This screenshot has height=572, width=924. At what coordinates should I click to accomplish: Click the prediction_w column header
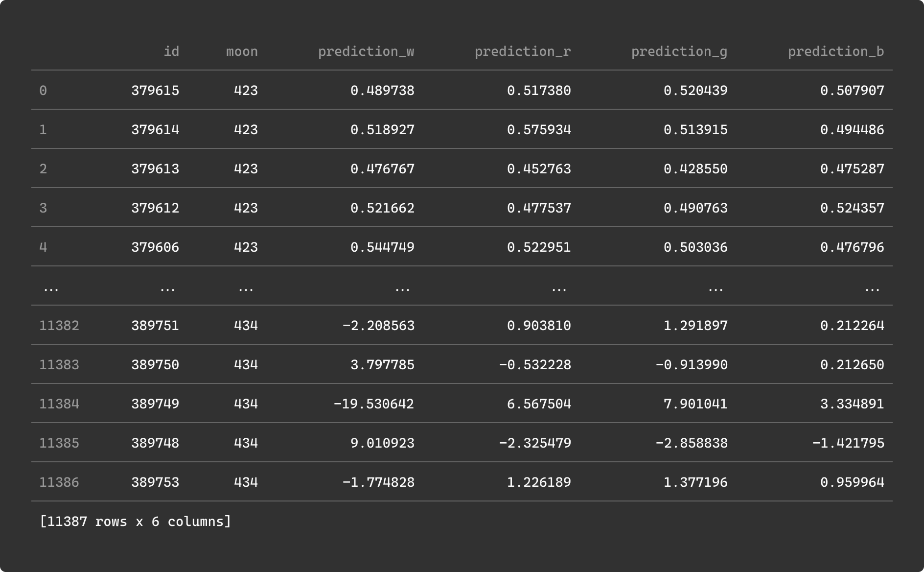click(x=366, y=51)
